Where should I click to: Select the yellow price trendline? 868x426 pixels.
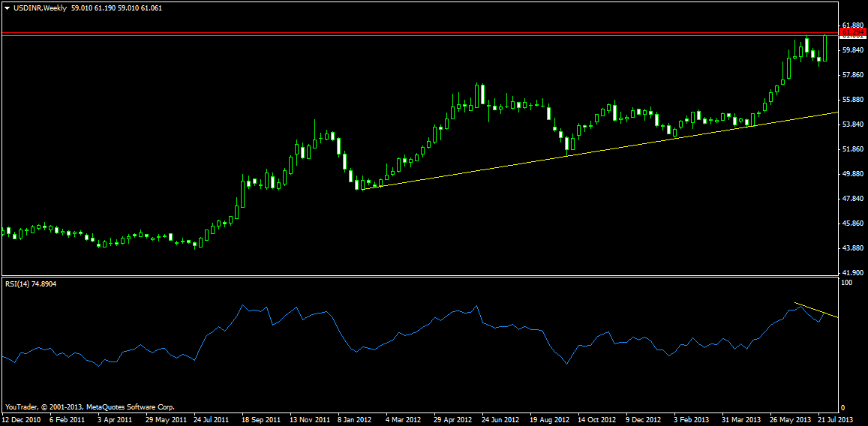coord(600,149)
